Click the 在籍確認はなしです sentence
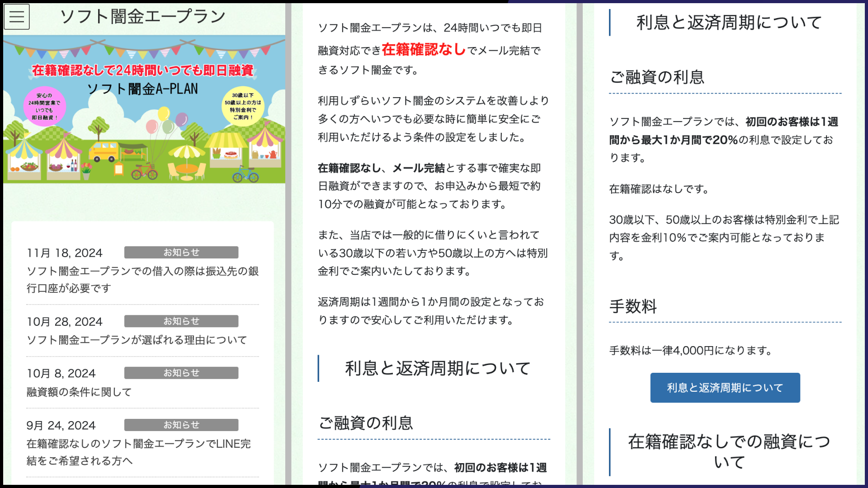Viewport: 868px width, 488px height. pos(660,189)
